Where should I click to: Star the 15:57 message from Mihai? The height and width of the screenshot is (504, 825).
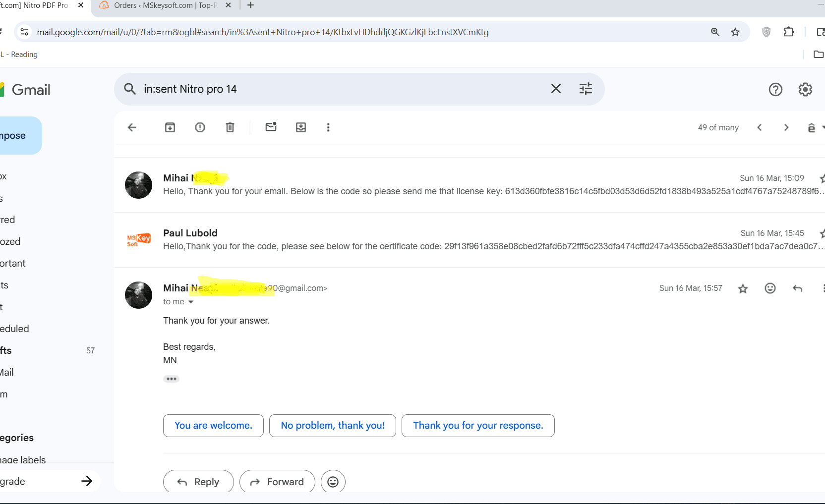point(743,288)
